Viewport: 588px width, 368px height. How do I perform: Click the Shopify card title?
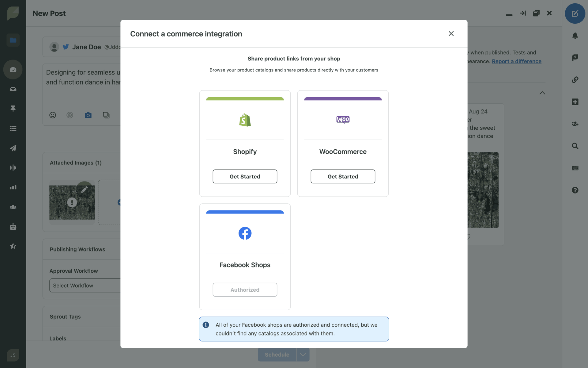pos(245,151)
